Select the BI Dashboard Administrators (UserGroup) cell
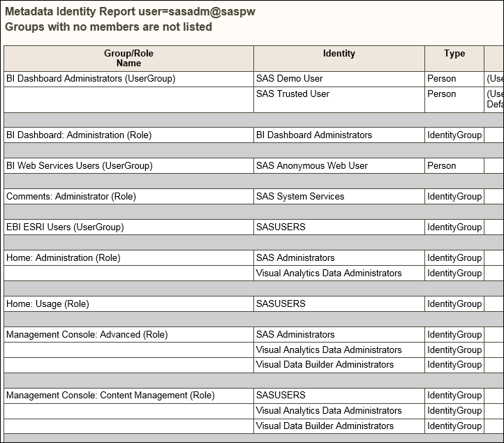The image size is (504, 443). (x=91, y=79)
